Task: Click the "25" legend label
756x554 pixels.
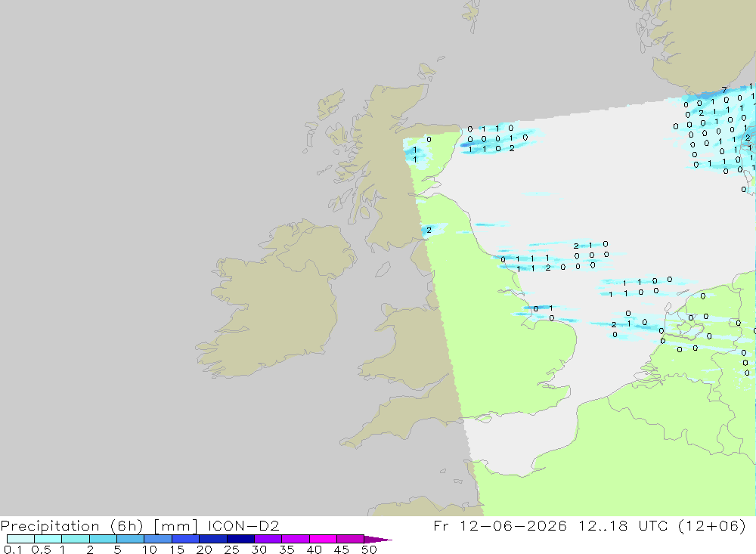Action: 231,549
